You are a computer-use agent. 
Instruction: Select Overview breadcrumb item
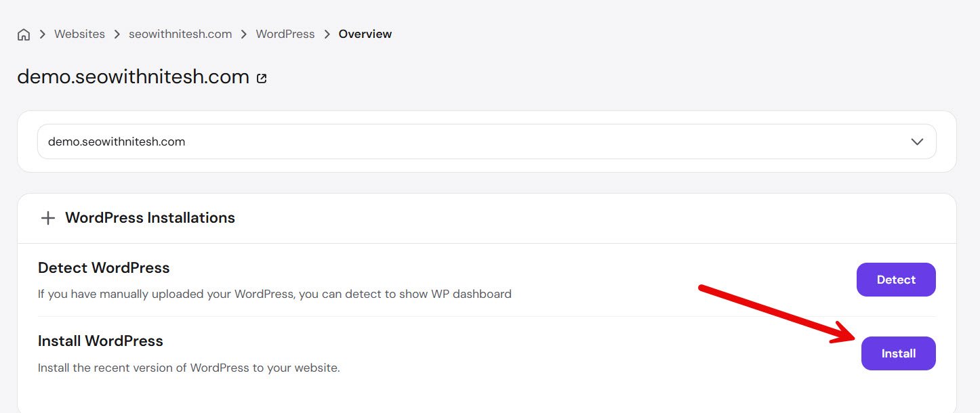(365, 34)
